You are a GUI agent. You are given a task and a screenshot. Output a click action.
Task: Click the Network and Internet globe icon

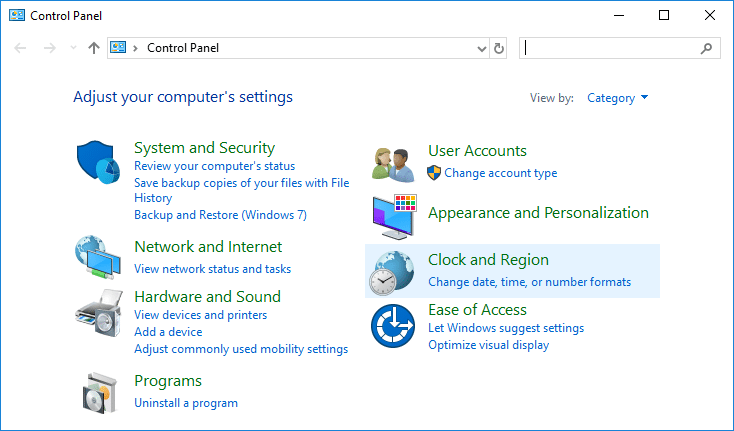(98, 258)
